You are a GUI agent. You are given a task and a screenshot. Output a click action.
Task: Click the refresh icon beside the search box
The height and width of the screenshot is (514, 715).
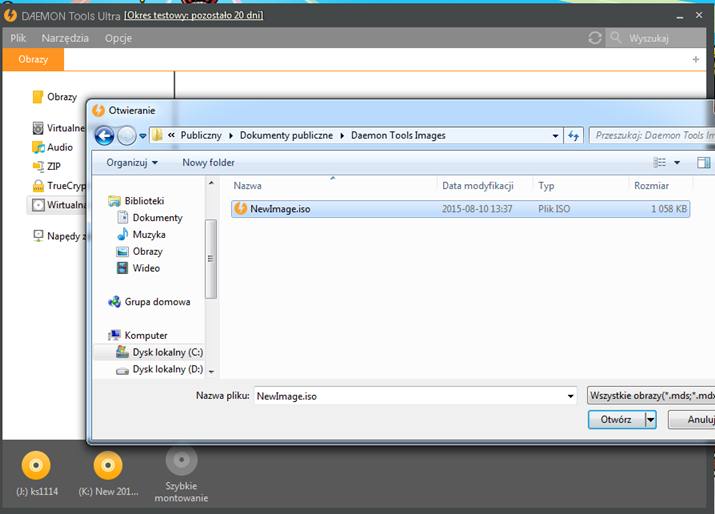tap(595, 38)
